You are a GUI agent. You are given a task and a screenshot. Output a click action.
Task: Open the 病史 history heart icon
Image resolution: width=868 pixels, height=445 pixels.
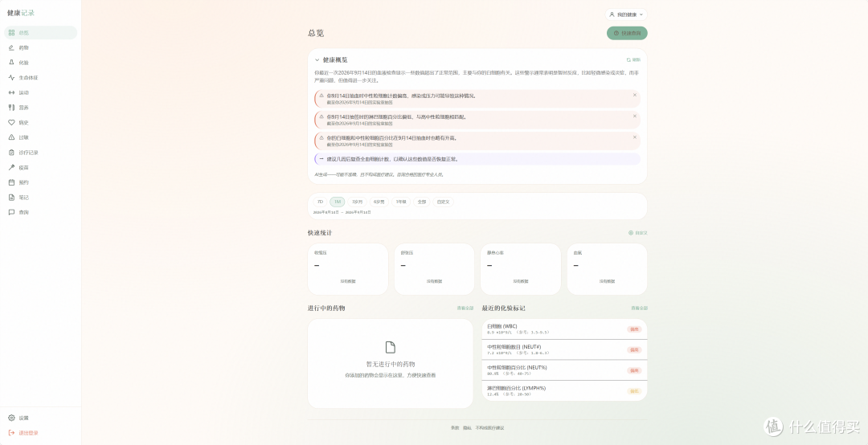(11, 122)
